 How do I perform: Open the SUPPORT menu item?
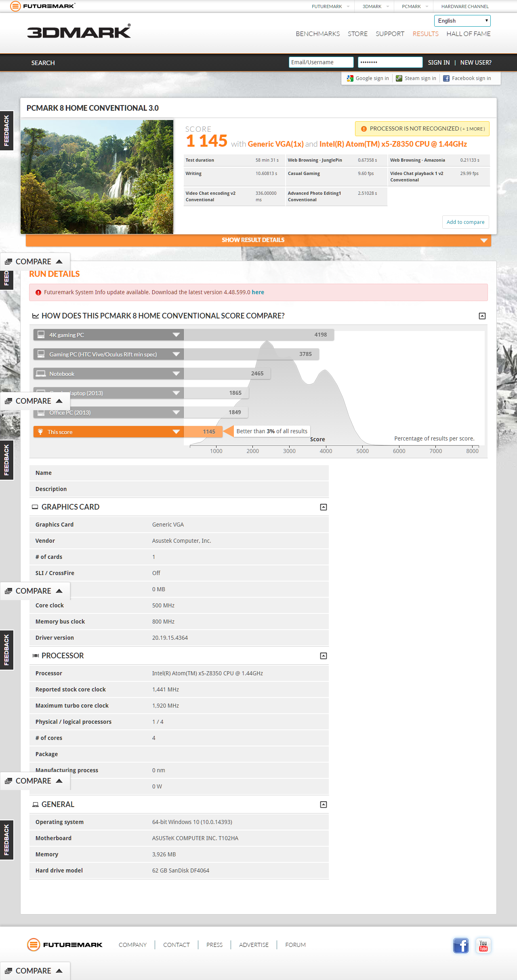390,34
